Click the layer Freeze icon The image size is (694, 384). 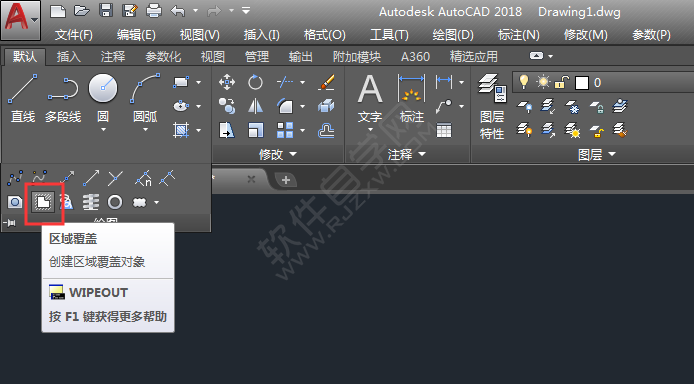click(x=572, y=106)
